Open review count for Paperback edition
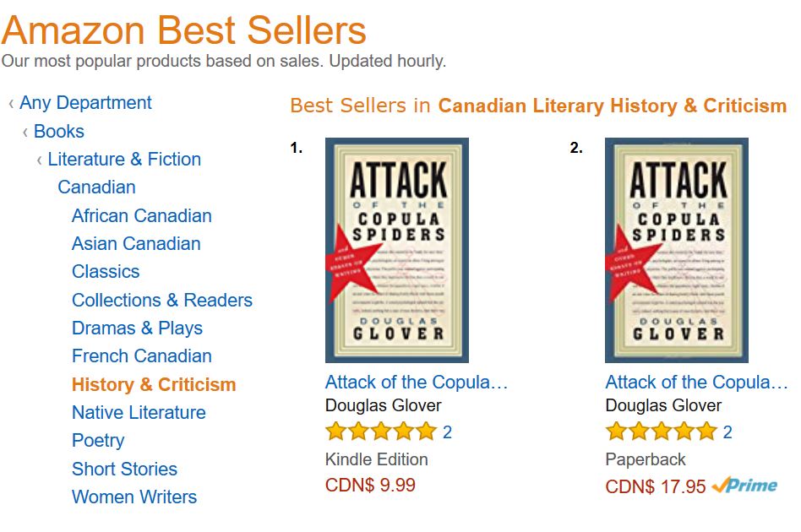The width and height of the screenshot is (801, 532). coord(727,432)
